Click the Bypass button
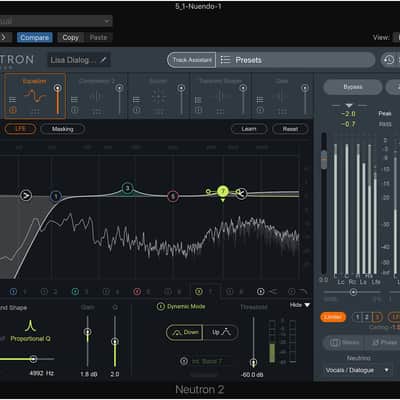 pyautogui.click(x=353, y=87)
